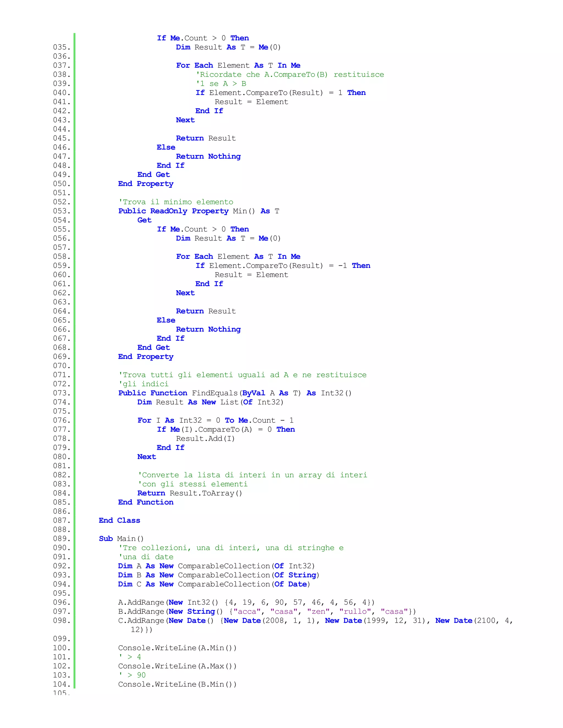The height and width of the screenshot is (728, 563).
Task: Click "Sub Main()" on line 089
Action: pos(122,539)
